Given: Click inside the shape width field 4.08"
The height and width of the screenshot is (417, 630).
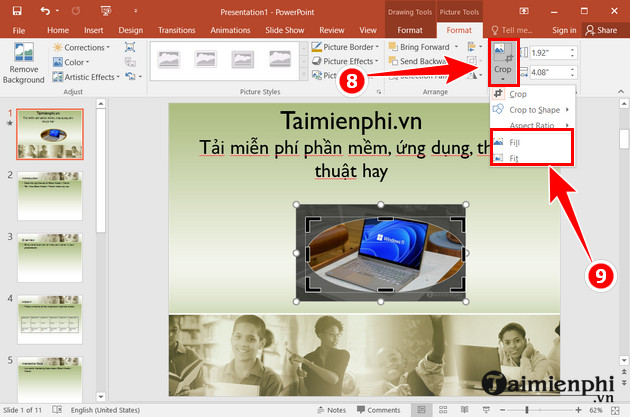Looking at the screenshot, I should pos(548,72).
